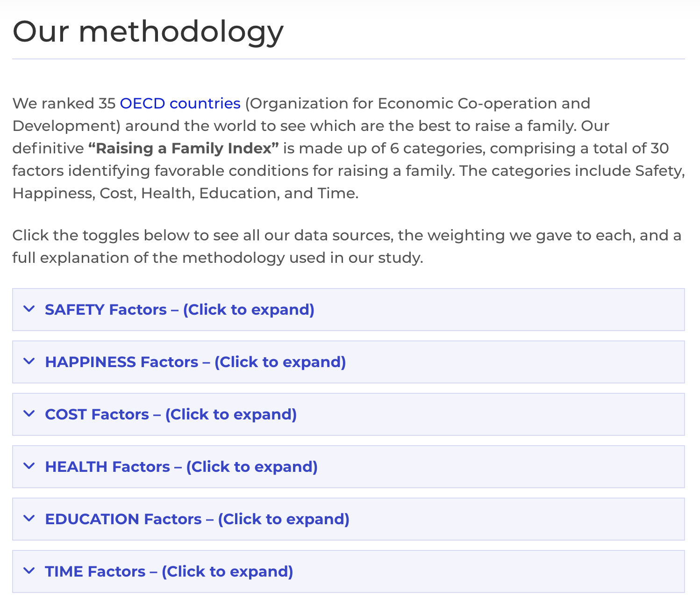
Task: Click the chevron icon on EDUCATION Factors
Action: (29, 519)
